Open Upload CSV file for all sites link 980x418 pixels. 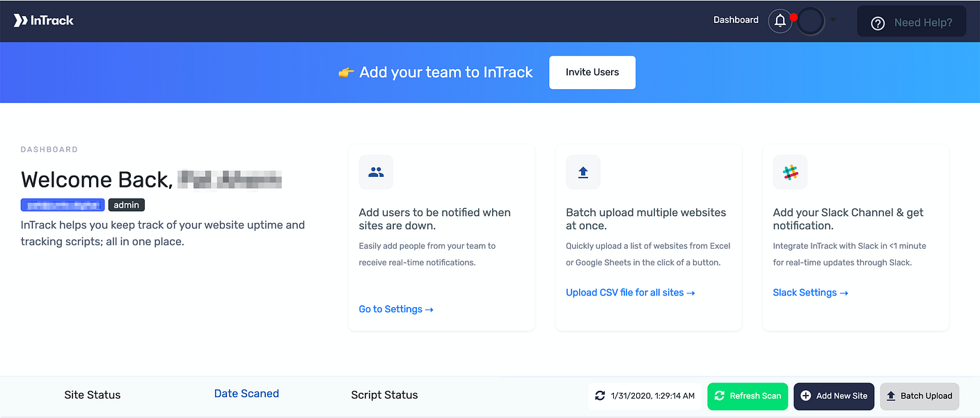tap(631, 293)
